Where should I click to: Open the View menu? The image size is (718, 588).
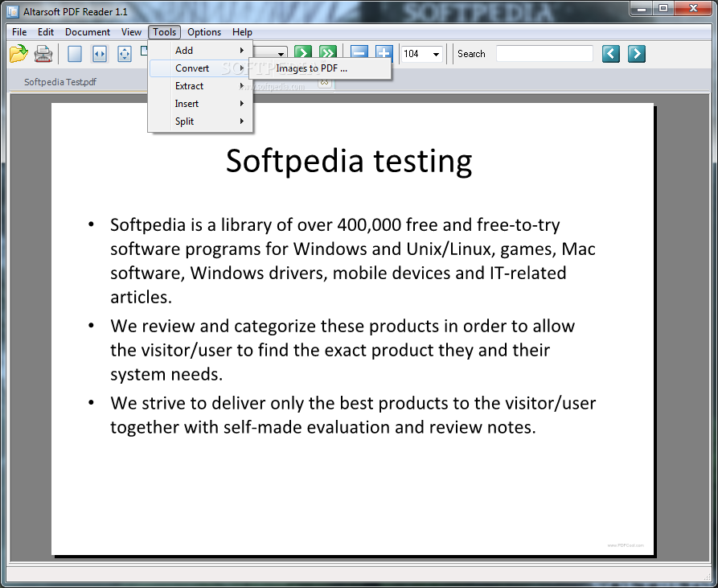click(x=131, y=32)
